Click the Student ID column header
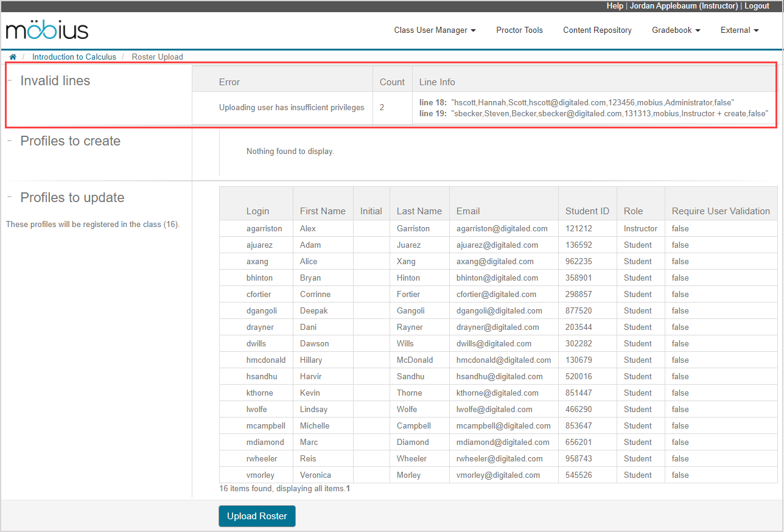784x532 pixels. point(587,211)
